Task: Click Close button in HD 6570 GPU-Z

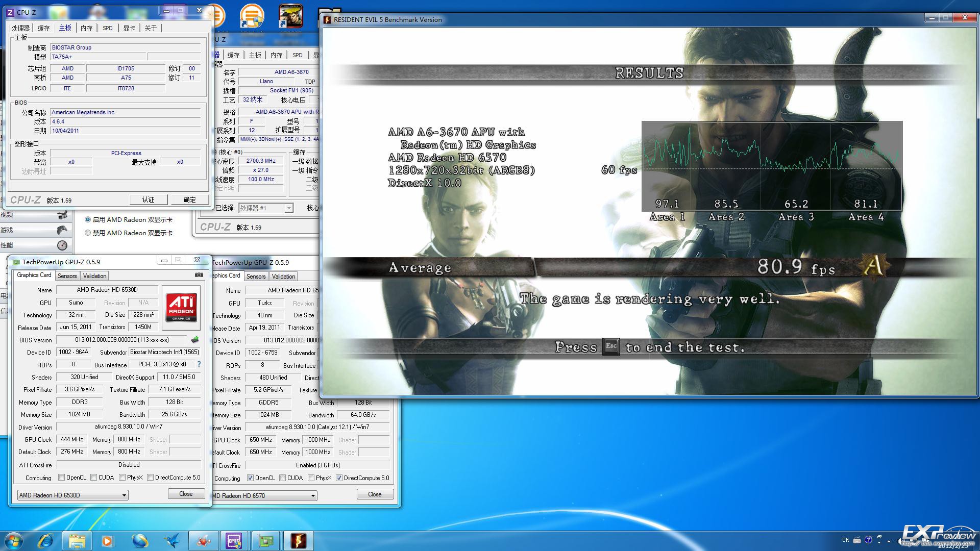Action: (375, 494)
